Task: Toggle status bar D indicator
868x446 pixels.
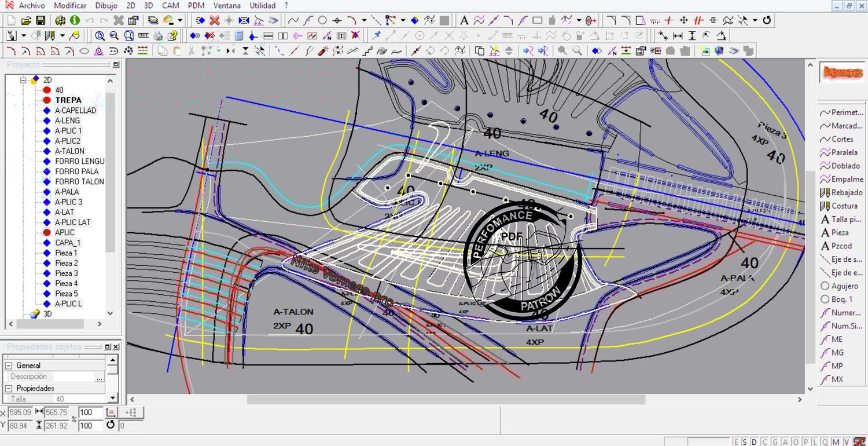Action: (754, 442)
